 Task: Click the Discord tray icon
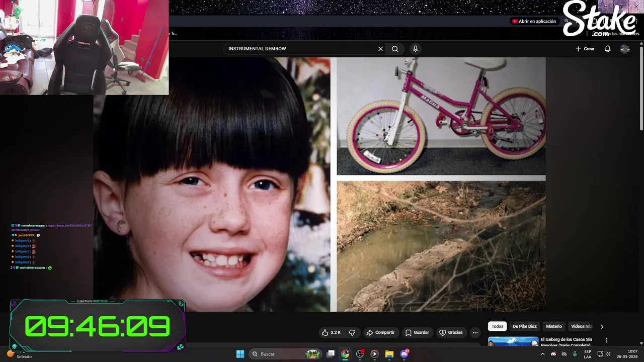[553, 354]
